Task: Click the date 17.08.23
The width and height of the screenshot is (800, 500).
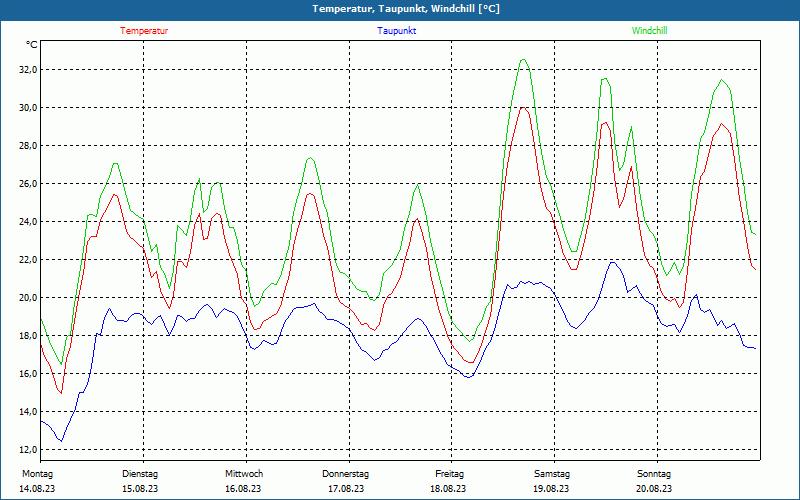Action: click(346, 489)
